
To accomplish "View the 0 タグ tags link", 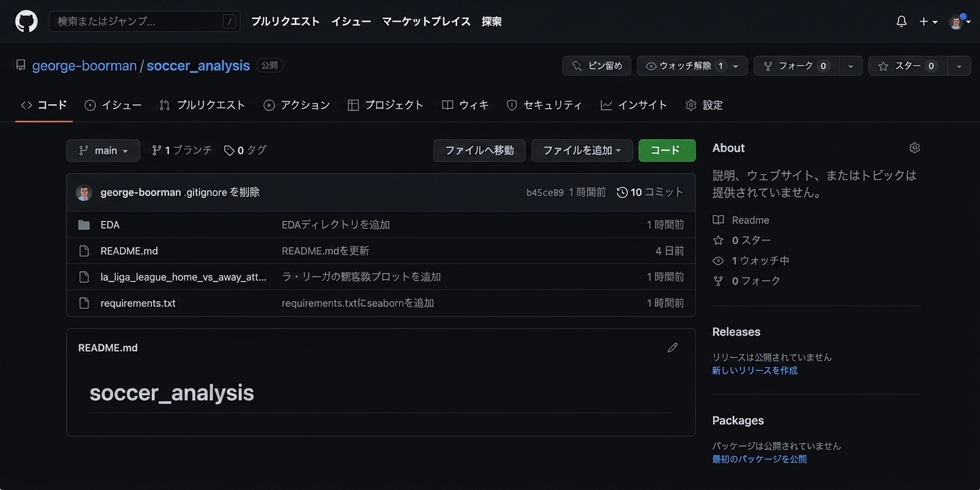I will [245, 150].
